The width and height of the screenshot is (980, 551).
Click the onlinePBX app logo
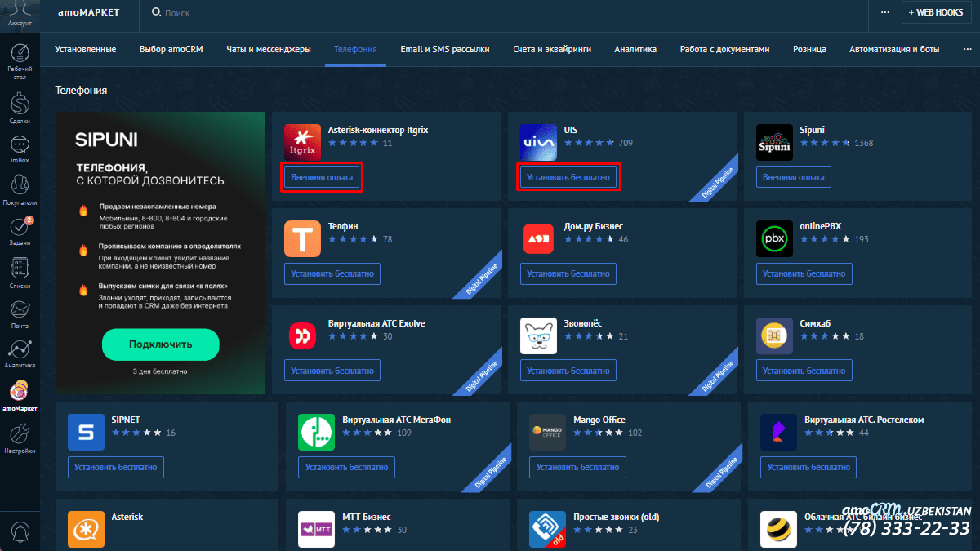[774, 238]
